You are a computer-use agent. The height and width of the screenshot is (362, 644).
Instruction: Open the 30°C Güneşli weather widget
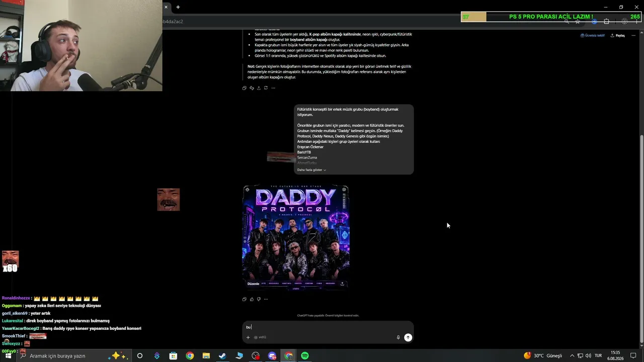pos(543,355)
